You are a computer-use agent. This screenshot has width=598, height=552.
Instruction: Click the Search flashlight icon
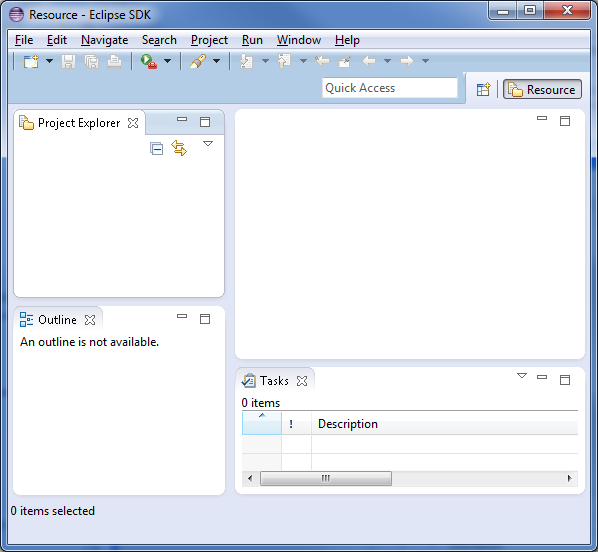click(198, 61)
